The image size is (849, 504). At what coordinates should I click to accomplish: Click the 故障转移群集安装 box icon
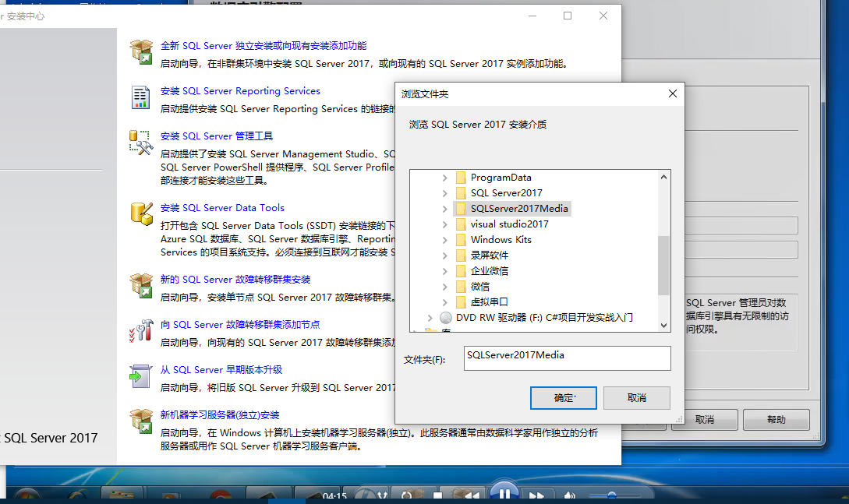pos(141,286)
